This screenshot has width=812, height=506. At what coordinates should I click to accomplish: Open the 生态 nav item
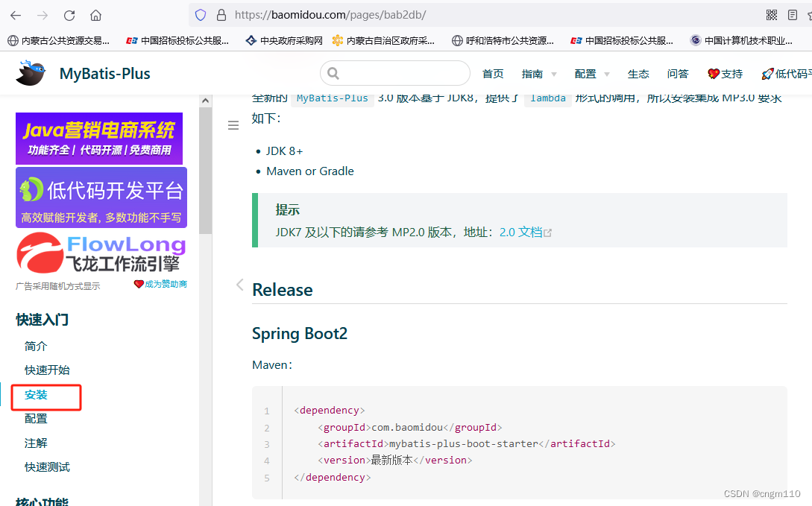(x=638, y=74)
